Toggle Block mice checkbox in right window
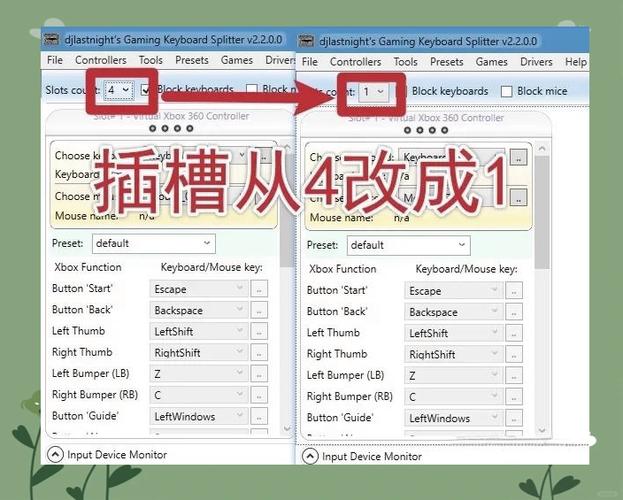Image resolution: width=623 pixels, height=500 pixels. (x=507, y=91)
